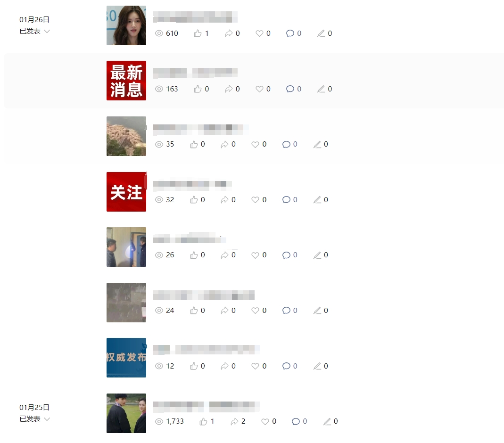Screen dimensions: 504x443
Task: Click the share arrow icon on the 163-view article
Action: point(229,89)
